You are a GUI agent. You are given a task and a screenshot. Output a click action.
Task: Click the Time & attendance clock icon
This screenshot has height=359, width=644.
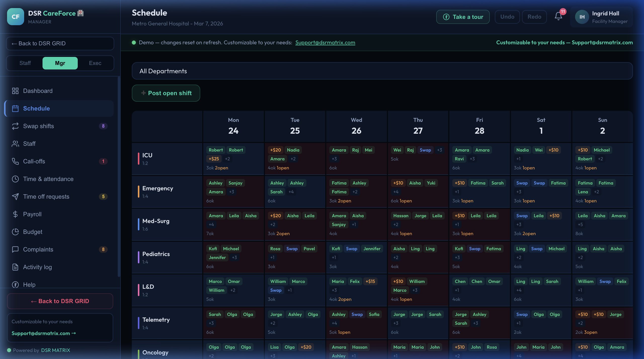15,179
